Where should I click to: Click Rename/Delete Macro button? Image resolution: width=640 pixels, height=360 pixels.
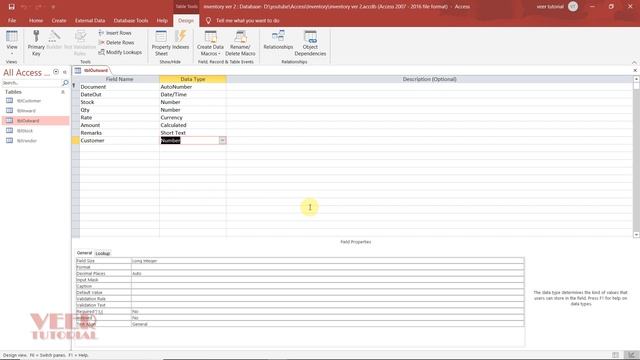(x=240, y=43)
